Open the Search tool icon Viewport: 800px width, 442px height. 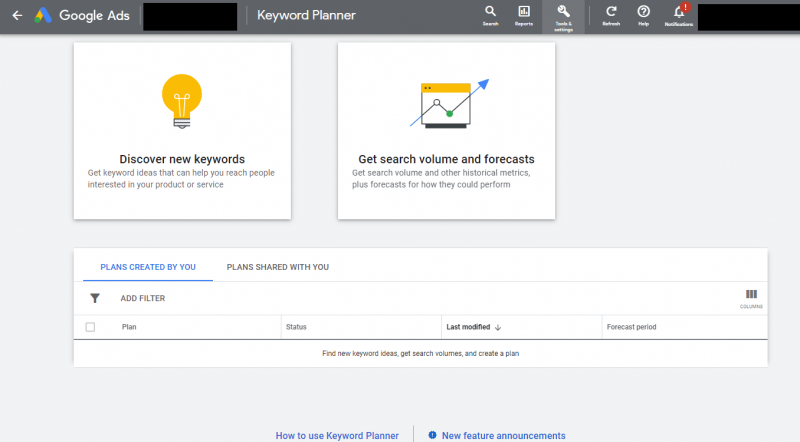click(490, 14)
